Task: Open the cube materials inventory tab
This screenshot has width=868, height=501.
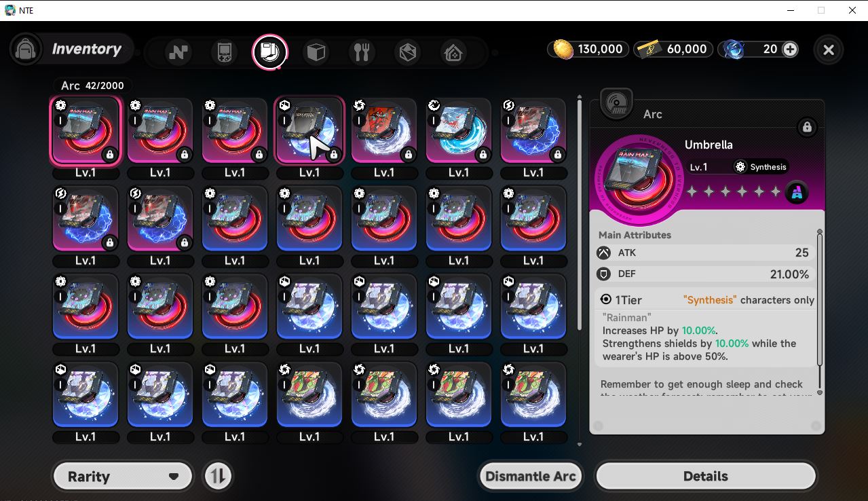Action: click(316, 52)
